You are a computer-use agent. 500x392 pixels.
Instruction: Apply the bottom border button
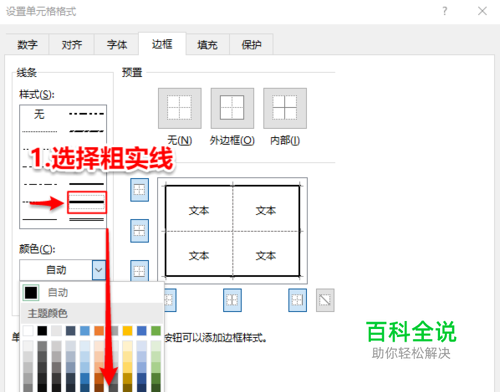pyautogui.click(x=139, y=271)
